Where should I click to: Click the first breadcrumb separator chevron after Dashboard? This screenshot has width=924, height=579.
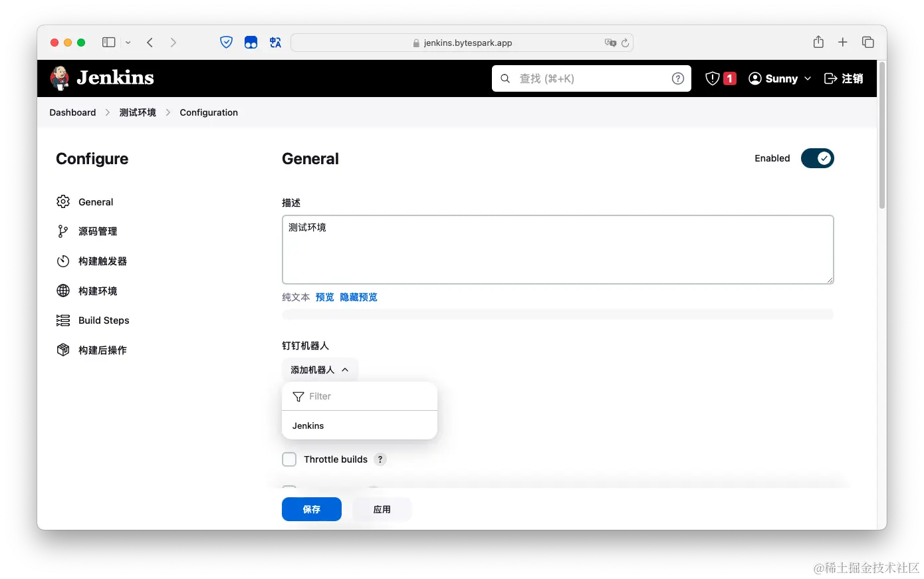[x=108, y=112]
